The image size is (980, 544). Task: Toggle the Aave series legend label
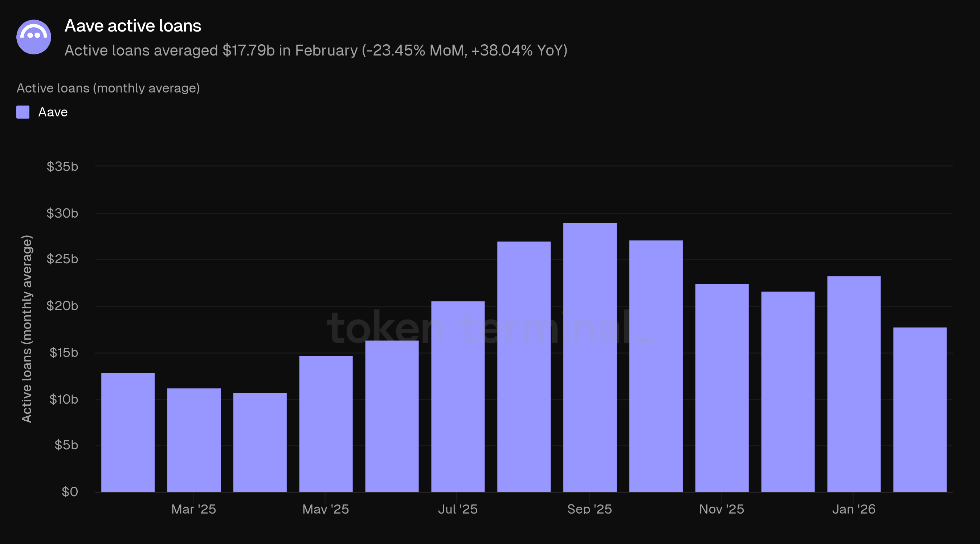[x=53, y=112]
